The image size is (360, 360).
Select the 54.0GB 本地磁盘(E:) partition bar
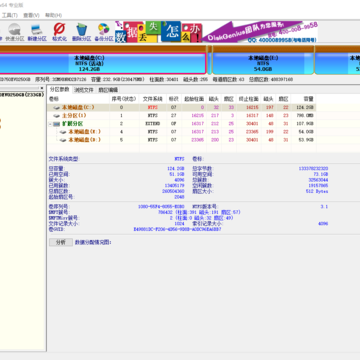pos(263,63)
